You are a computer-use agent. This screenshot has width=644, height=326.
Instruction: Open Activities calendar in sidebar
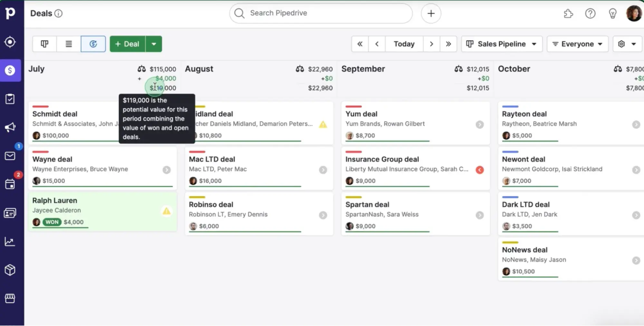coord(10,184)
